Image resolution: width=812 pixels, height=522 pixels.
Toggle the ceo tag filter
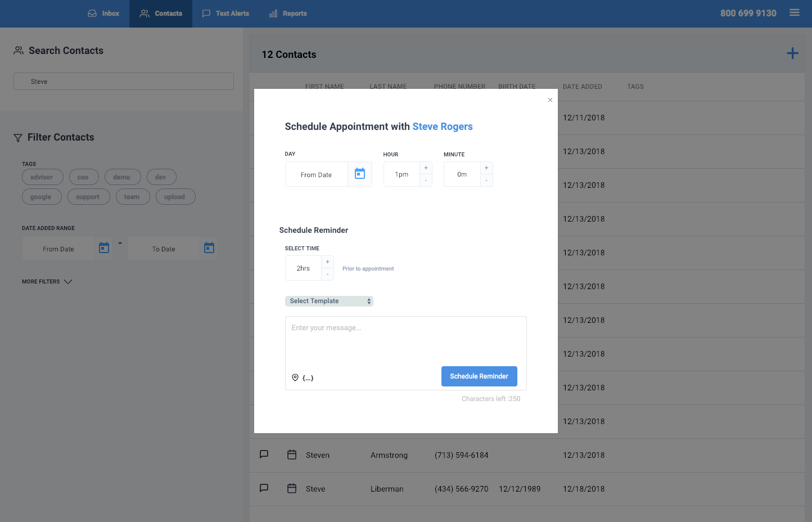[83, 177]
